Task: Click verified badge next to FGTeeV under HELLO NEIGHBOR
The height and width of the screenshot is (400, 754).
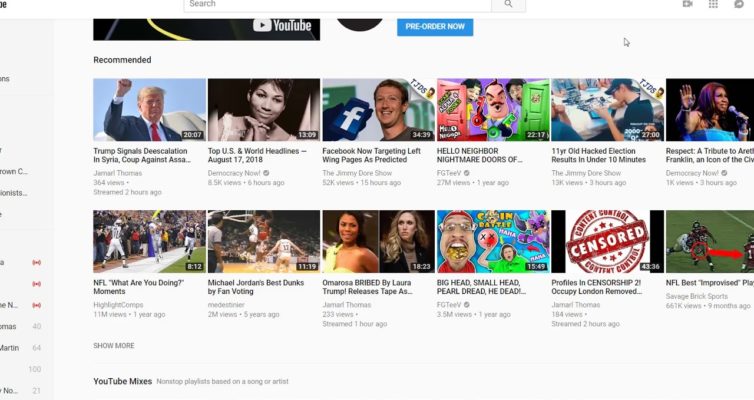Action: click(x=466, y=173)
